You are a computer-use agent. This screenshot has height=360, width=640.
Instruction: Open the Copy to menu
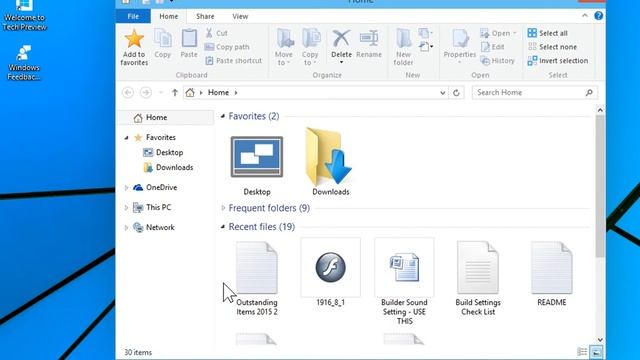point(310,47)
